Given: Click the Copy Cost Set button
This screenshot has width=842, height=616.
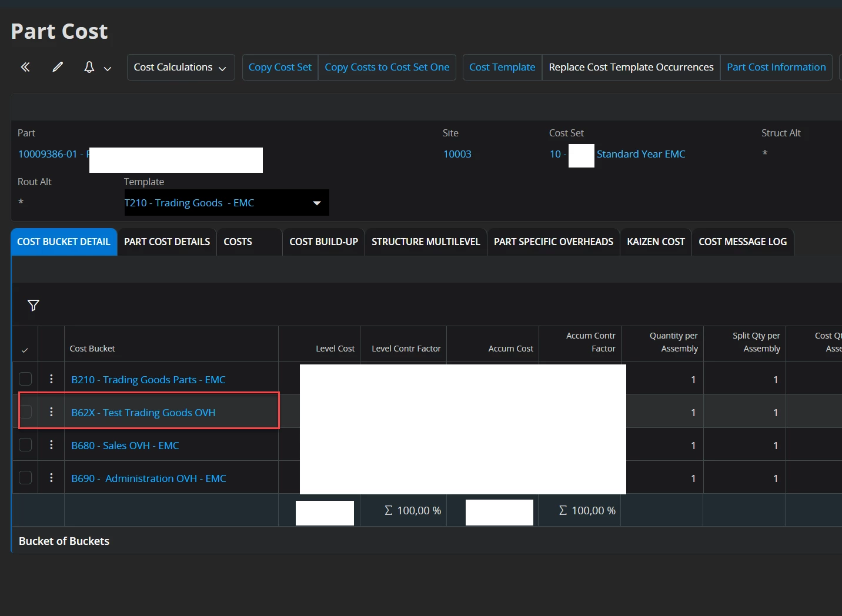Looking at the screenshot, I should tap(280, 67).
